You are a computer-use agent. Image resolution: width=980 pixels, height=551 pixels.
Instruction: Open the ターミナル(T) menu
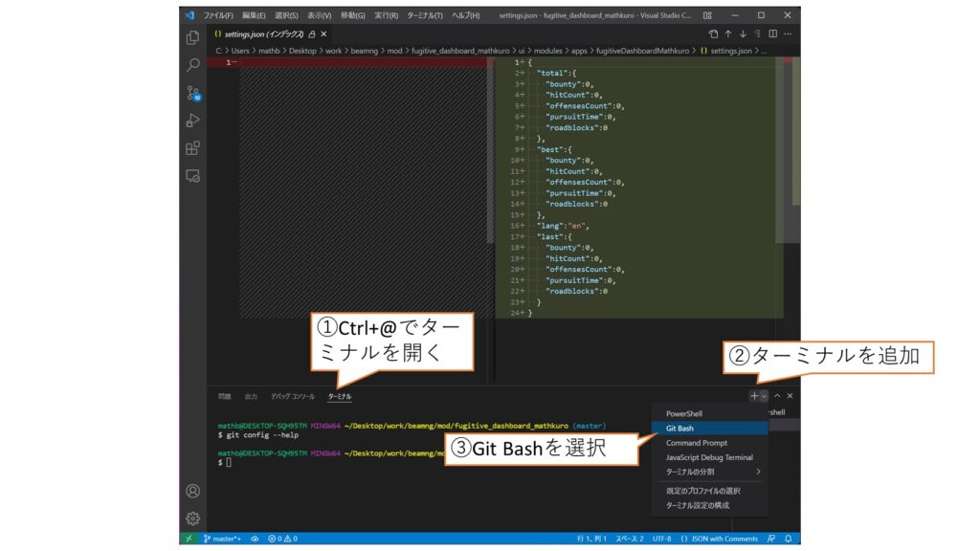(425, 15)
